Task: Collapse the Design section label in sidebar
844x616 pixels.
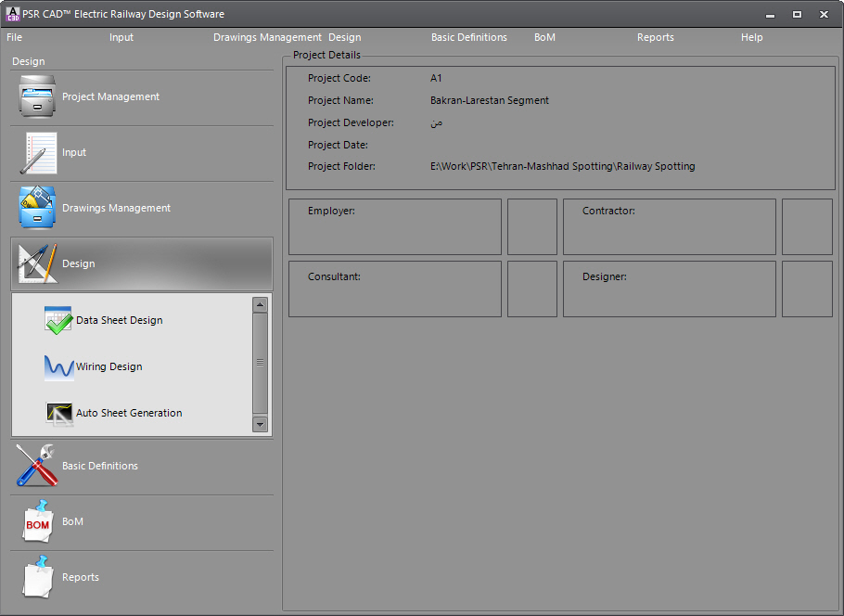Action: [x=78, y=263]
